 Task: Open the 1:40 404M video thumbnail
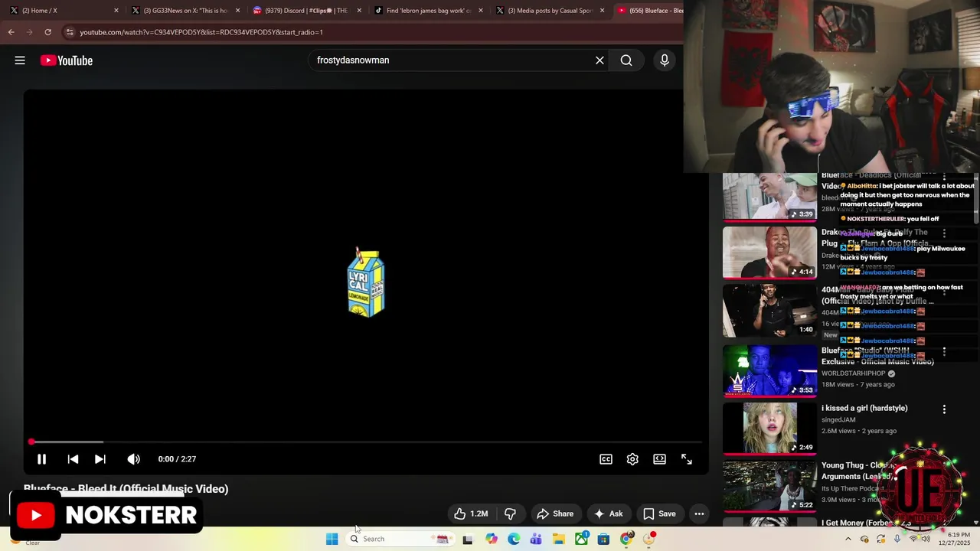769,311
